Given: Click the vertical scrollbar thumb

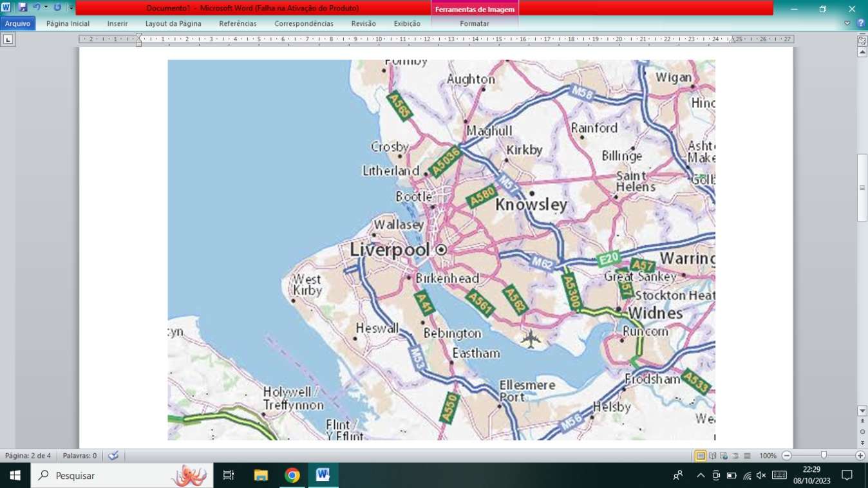Looking at the screenshot, I should [x=862, y=188].
